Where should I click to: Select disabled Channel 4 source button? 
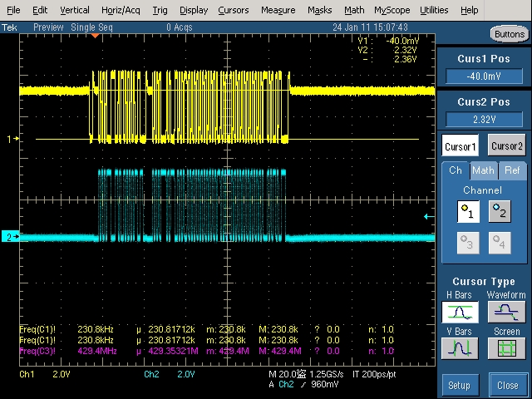coord(500,243)
